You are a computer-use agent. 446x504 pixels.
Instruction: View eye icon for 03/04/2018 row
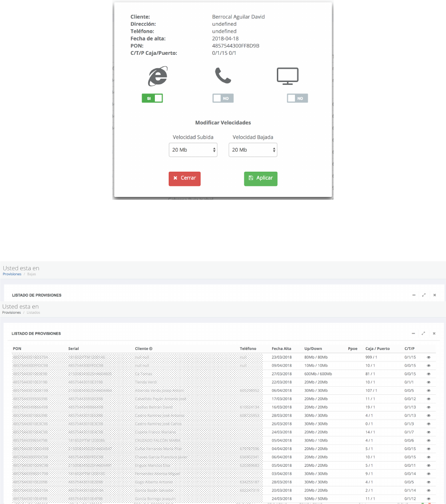(429, 474)
